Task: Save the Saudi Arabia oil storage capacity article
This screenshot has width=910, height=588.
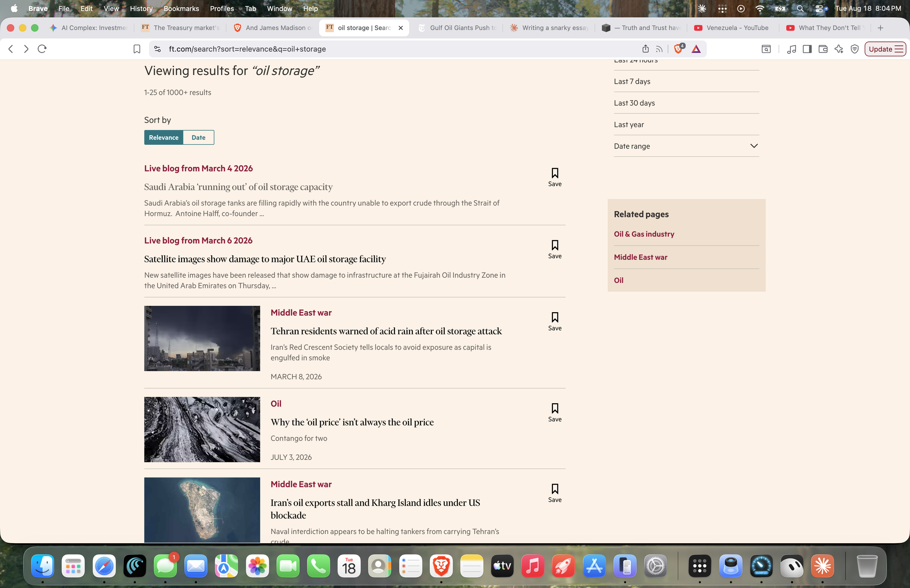Action: pos(555,177)
